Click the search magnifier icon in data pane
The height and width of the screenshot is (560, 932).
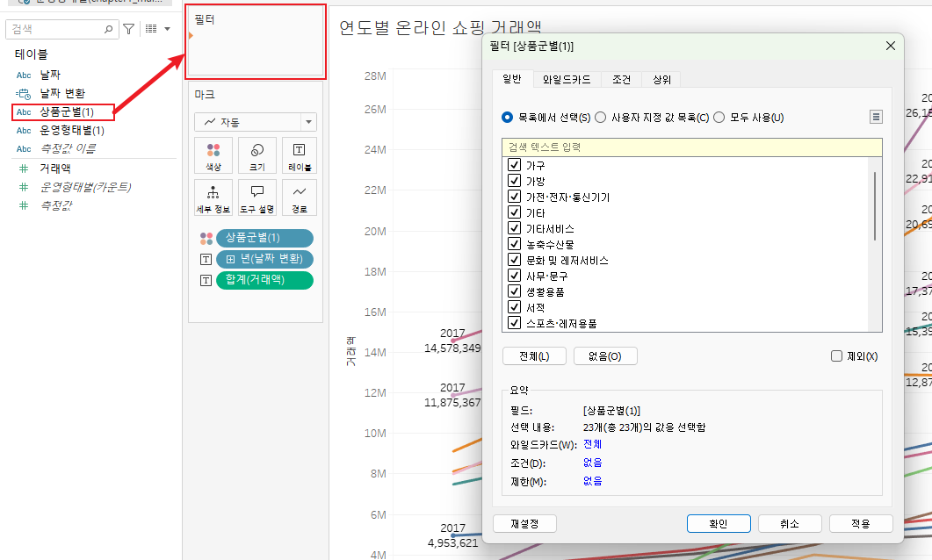(x=108, y=28)
